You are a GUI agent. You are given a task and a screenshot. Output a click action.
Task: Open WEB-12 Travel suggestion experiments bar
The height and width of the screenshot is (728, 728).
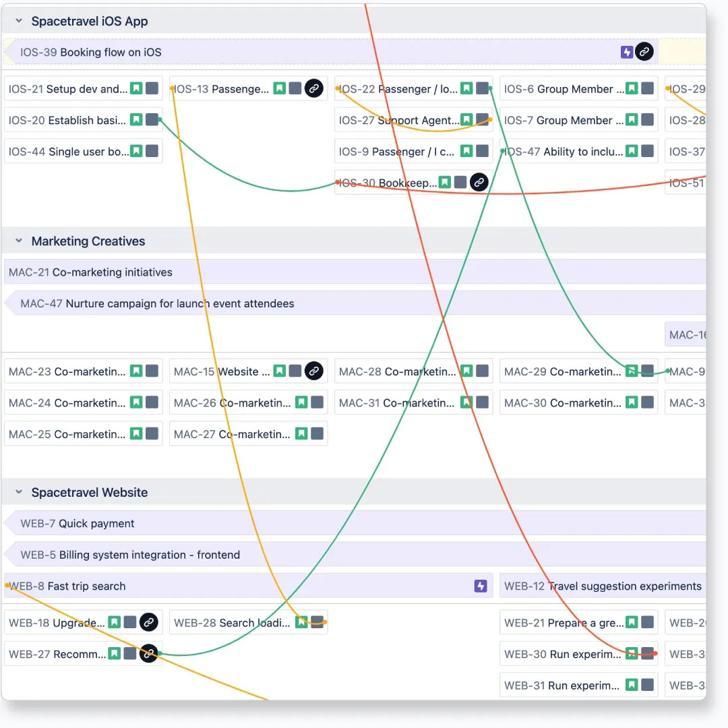603,586
